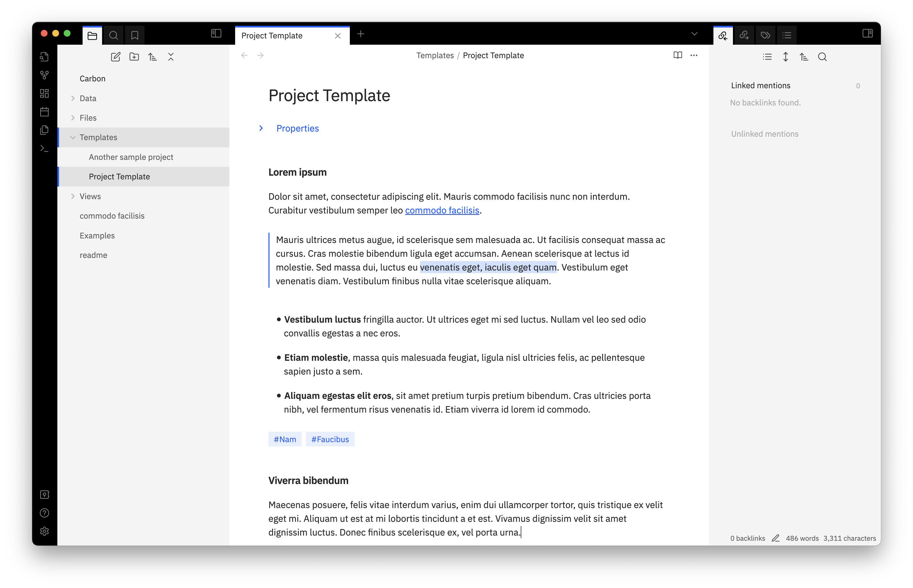Select Another sample project in the file tree
The image size is (913, 588).
click(x=131, y=157)
